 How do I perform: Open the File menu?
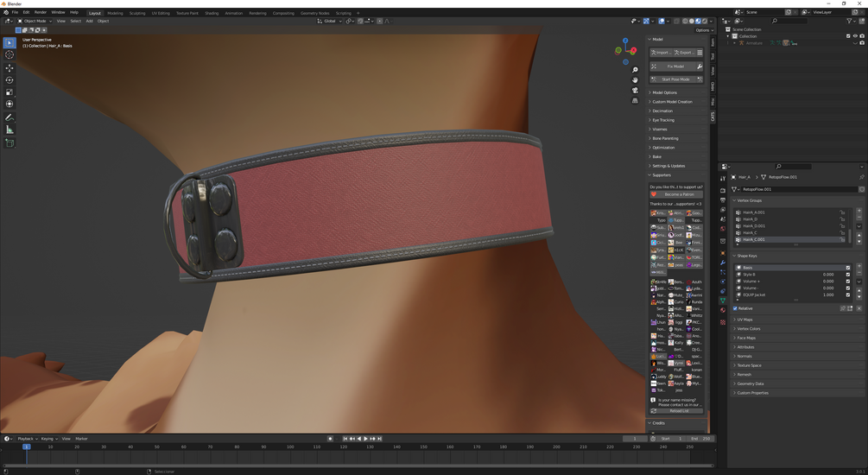click(15, 12)
